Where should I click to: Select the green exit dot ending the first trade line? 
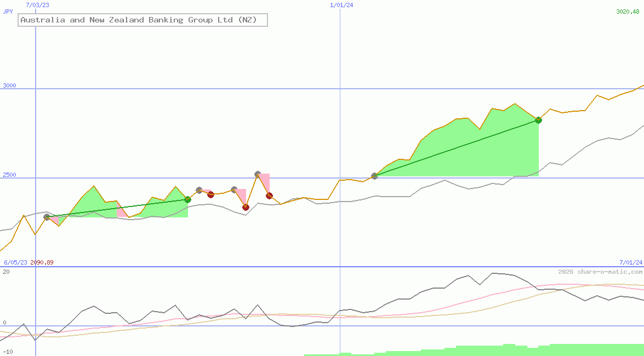pyautogui.click(x=187, y=199)
